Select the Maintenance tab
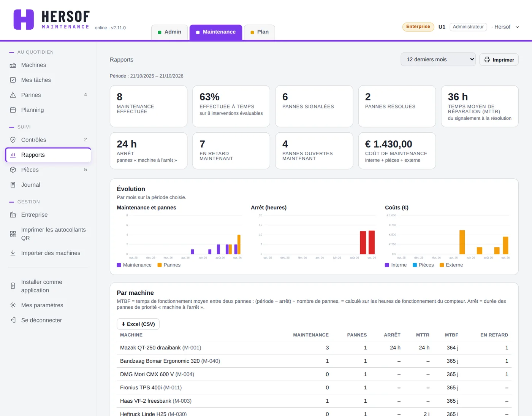Screen dimensions: 532x416 click(x=216, y=32)
